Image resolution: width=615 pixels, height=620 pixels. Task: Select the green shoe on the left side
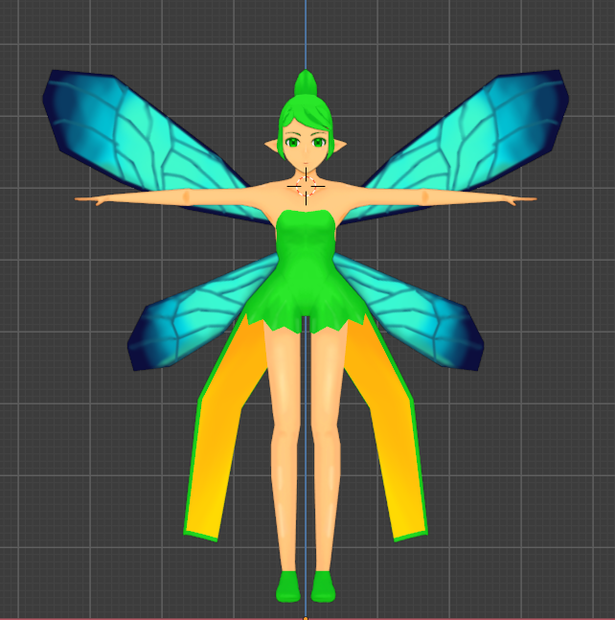tap(288, 587)
